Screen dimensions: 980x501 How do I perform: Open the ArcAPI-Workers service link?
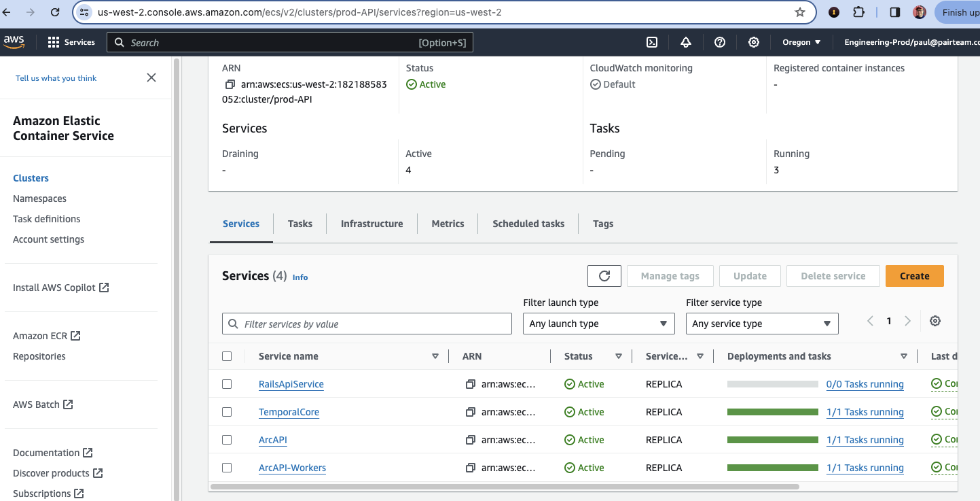tap(292, 468)
